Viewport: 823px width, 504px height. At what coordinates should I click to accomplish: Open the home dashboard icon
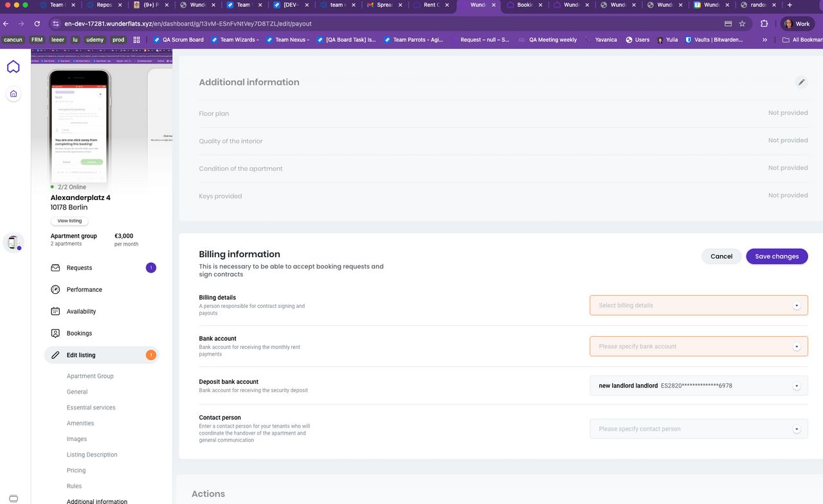click(x=14, y=94)
